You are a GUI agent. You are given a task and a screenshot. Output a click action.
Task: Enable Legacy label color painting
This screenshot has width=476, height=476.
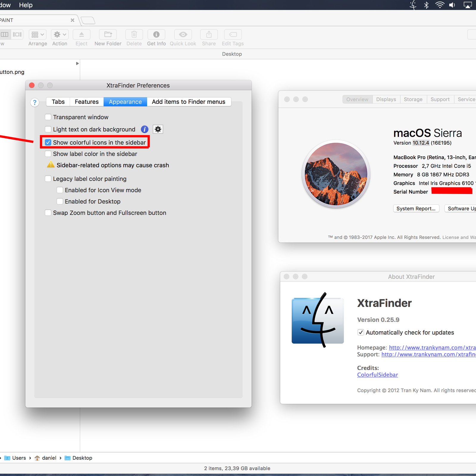click(x=48, y=179)
